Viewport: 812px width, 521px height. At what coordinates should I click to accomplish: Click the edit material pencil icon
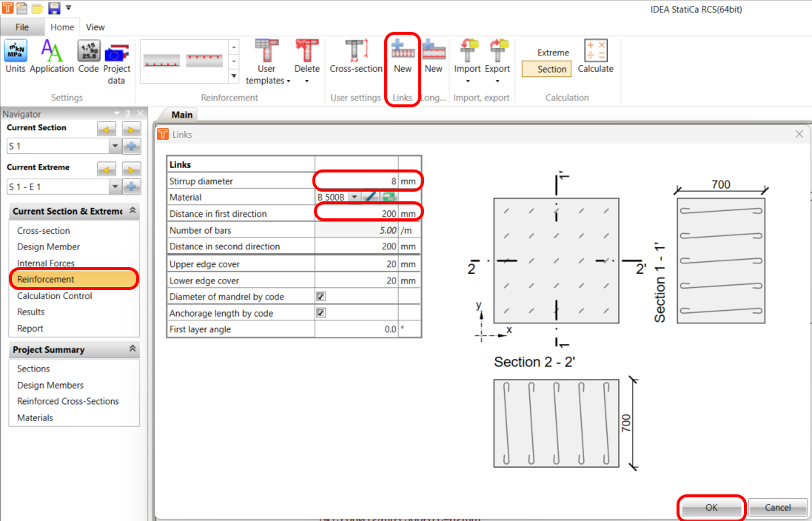pos(372,198)
